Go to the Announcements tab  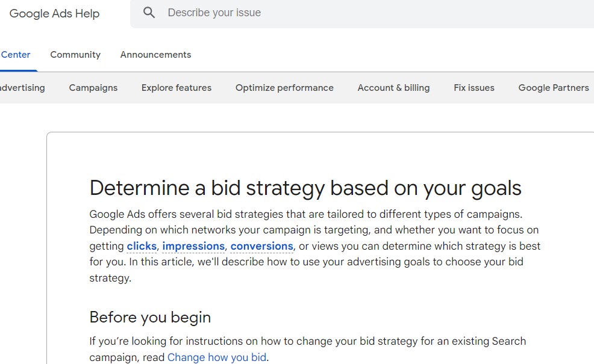[x=155, y=55]
